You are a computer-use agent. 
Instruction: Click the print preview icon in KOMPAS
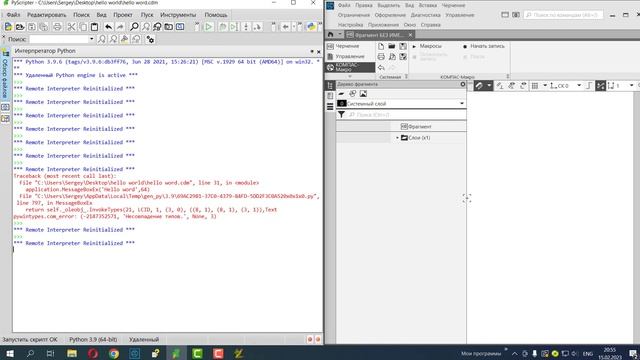[x=392, y=57]
